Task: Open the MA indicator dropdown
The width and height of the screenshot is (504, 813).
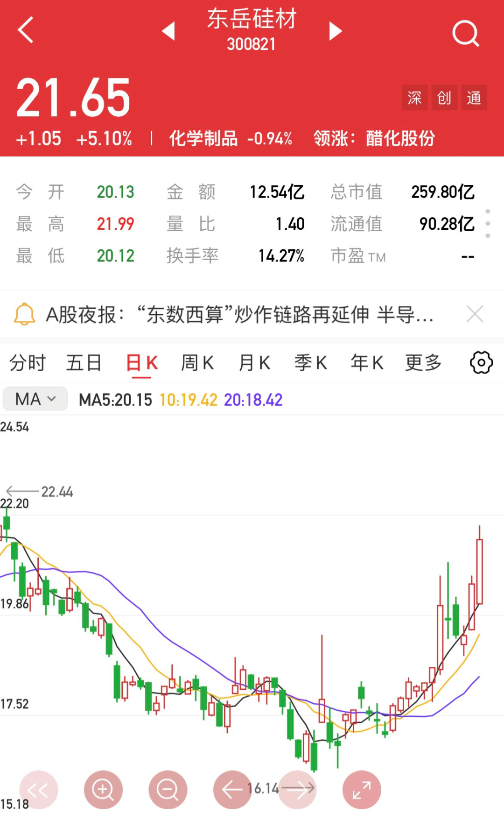Action: (35, 399)
